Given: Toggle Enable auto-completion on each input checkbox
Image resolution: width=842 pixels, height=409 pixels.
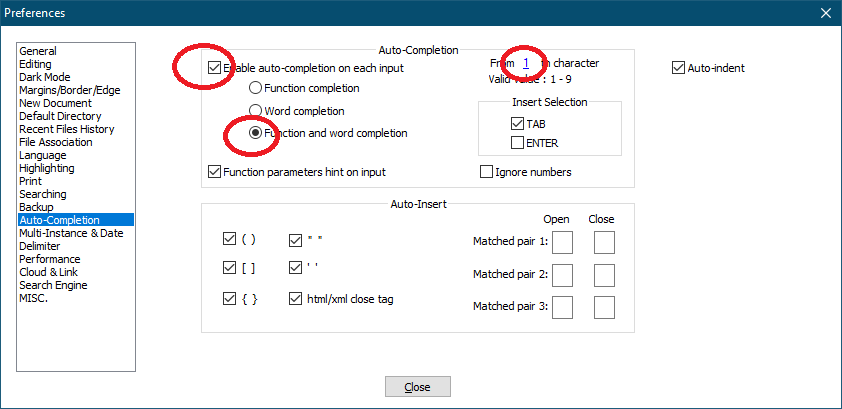Looking at the screenshot, I should (214, 68).
